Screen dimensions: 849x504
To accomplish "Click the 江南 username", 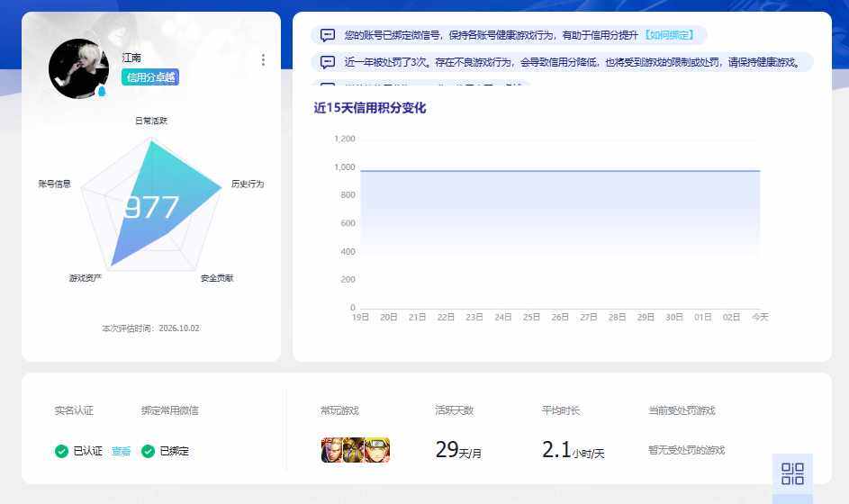I will (131, 58).
